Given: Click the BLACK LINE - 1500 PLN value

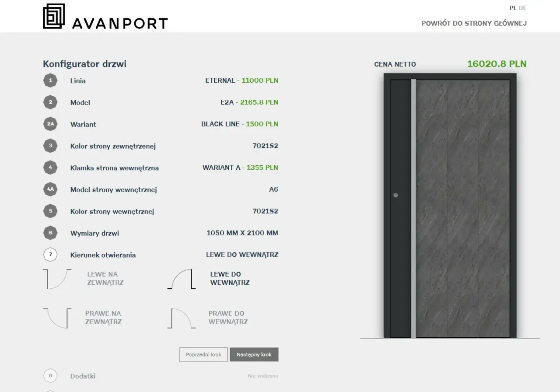Looking at the screenshot, I should coord(240,124).
